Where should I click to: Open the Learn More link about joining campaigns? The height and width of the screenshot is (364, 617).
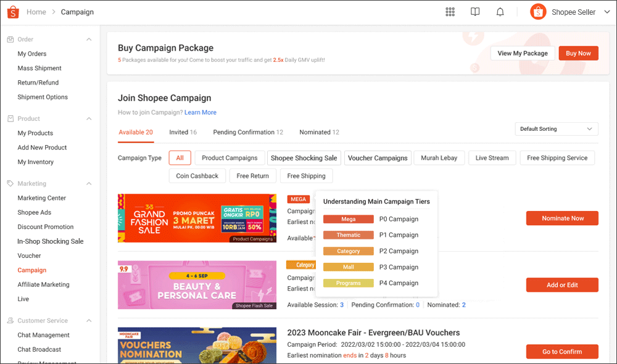(201, 112)
